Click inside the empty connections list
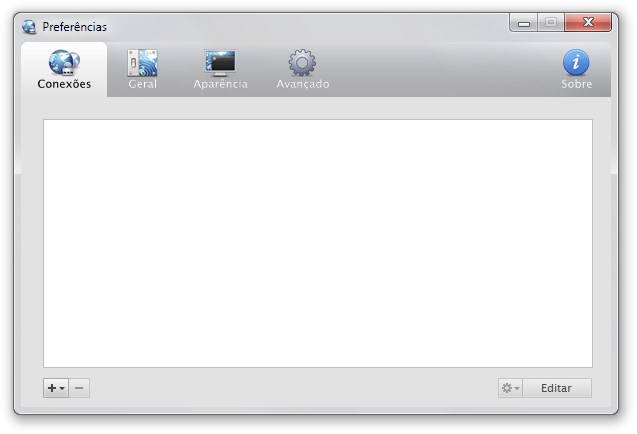Viewport: 637px width, 434px height. (x=318, y=243)
